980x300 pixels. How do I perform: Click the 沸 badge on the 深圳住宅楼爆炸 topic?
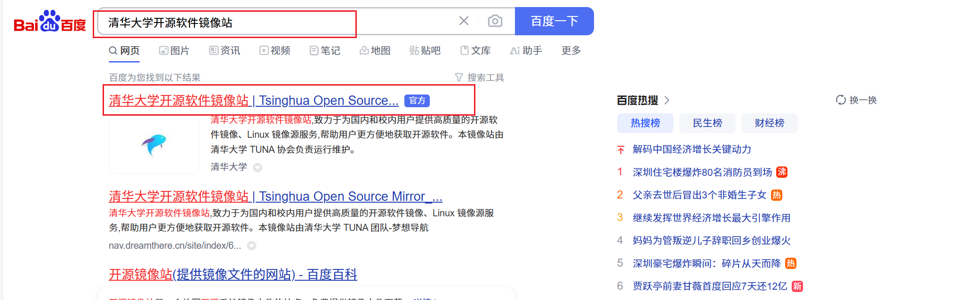782,172
